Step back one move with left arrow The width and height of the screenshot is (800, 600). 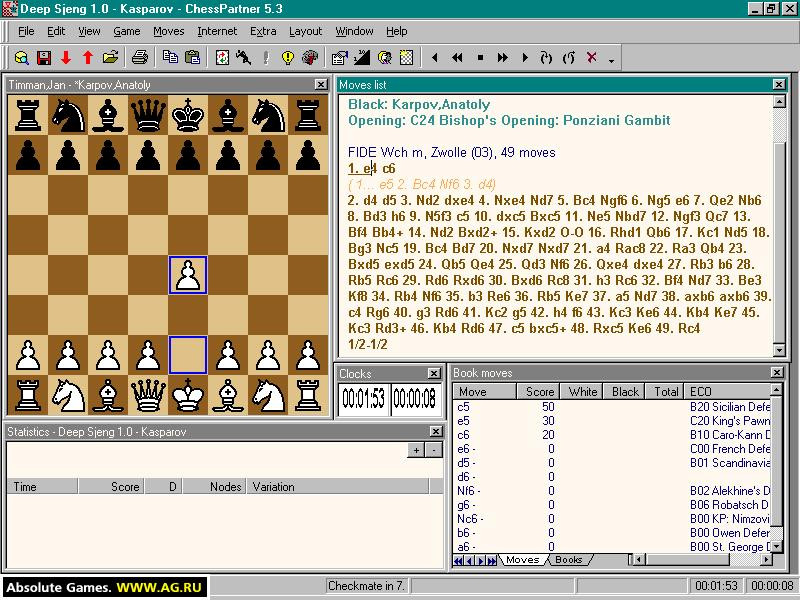pyautogui.click(x=435, y=58)
